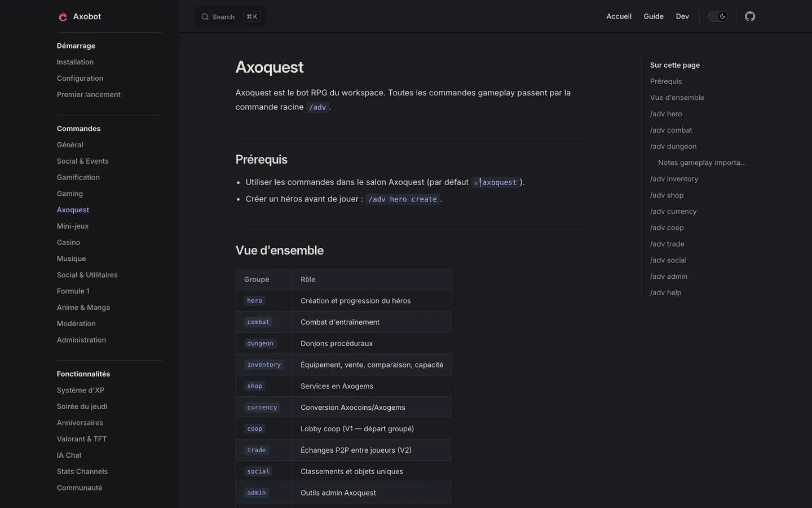Screen dimensions: 812x508
Task: Open the Musique sidebar link
Action: (72, 259)
